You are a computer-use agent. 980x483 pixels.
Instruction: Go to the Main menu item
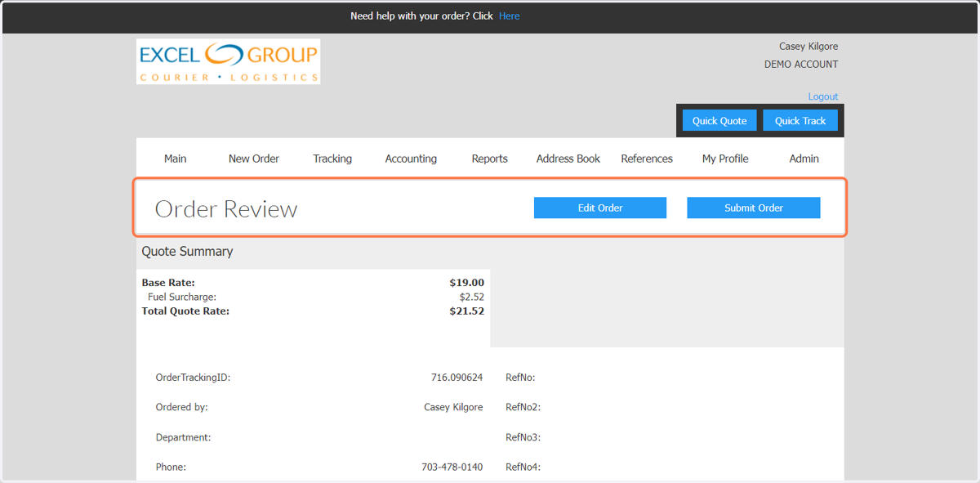click(x=175, y=159)
